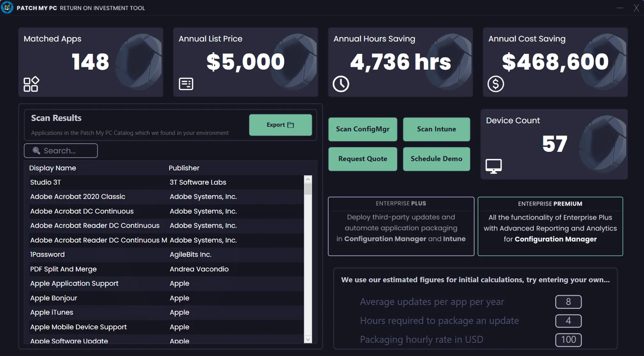
Task: Click the 3T Software Labs publisher cell
Action: coord(198,182)
